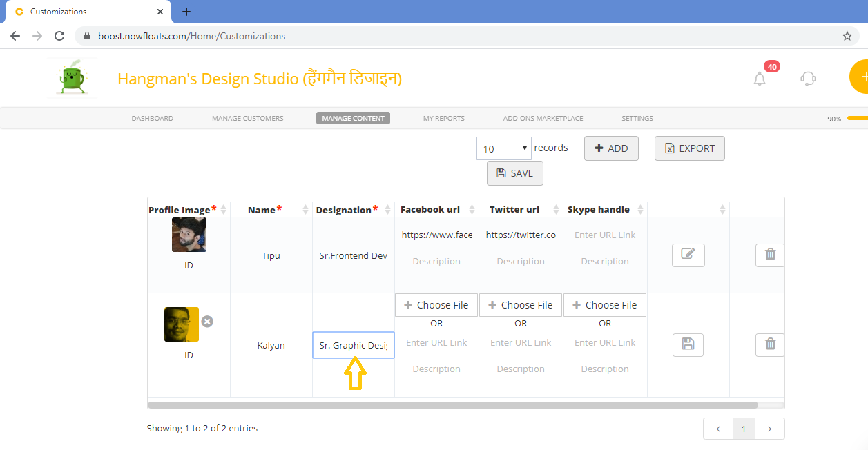Reload the page
The height and width of the screenshot is (450, 868).
tap(59, 36)
